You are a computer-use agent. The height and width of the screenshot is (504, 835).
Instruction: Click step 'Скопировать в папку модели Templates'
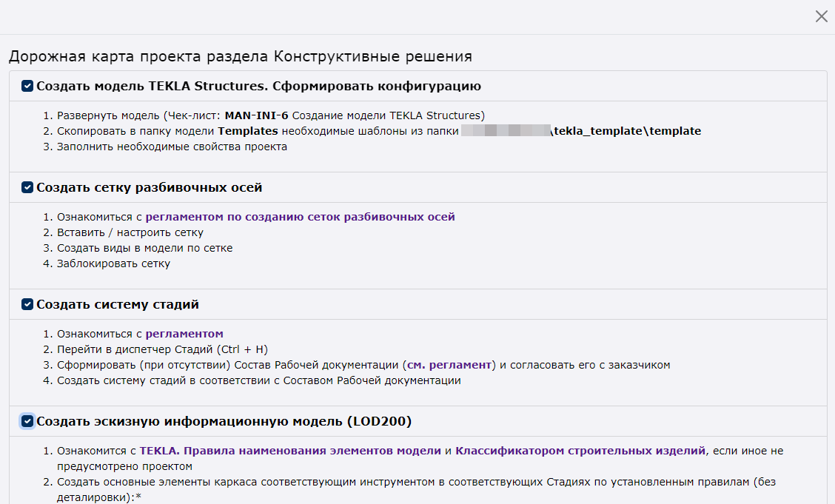tap(379, 131)
